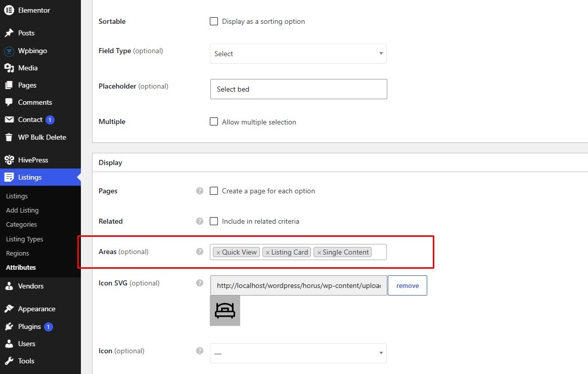Show help tooltip for Areas field
Image resolution: width=588 pixels, height=374 pixels.
pyautogui.click(x=200, y=252)
